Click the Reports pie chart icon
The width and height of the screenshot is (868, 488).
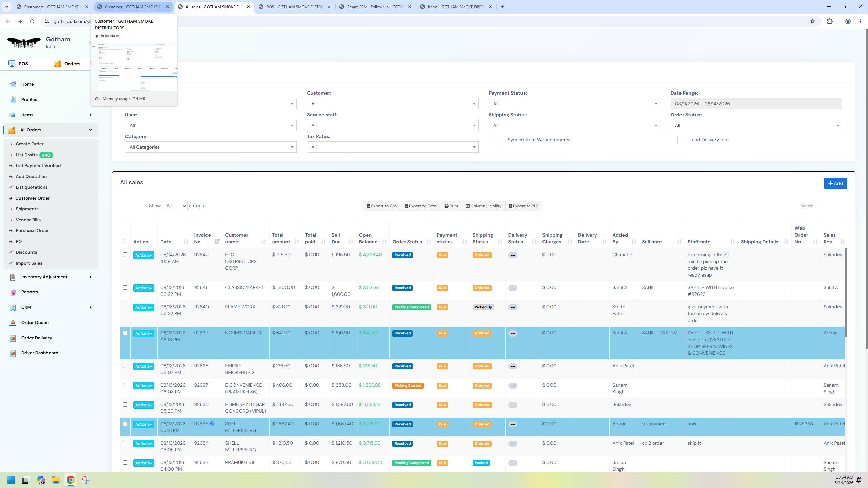coord(13,292)
